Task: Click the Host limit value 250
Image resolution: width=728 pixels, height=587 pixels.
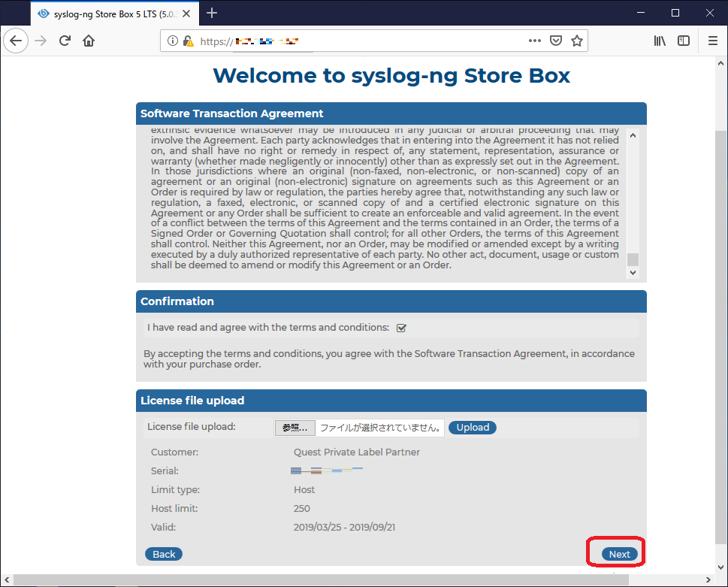Action: click(302, 509)
